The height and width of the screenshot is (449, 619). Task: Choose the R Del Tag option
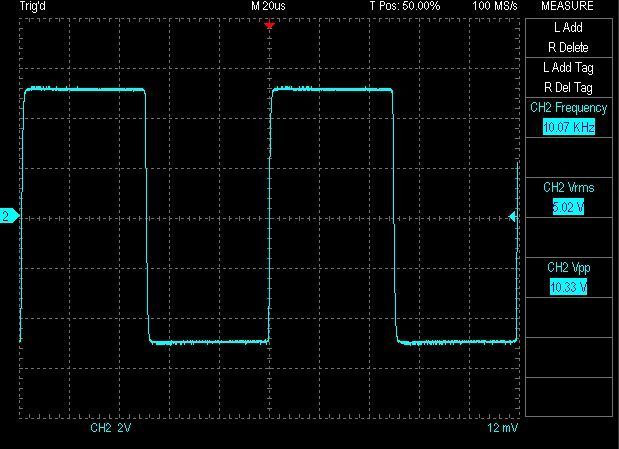click(568, 87)
